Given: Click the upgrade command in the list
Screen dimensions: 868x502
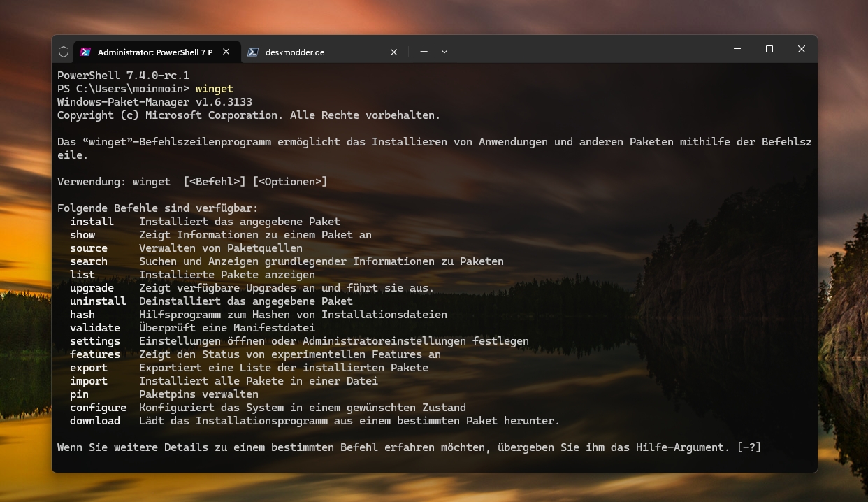Looking at the screenshot, I should [92, 288].
